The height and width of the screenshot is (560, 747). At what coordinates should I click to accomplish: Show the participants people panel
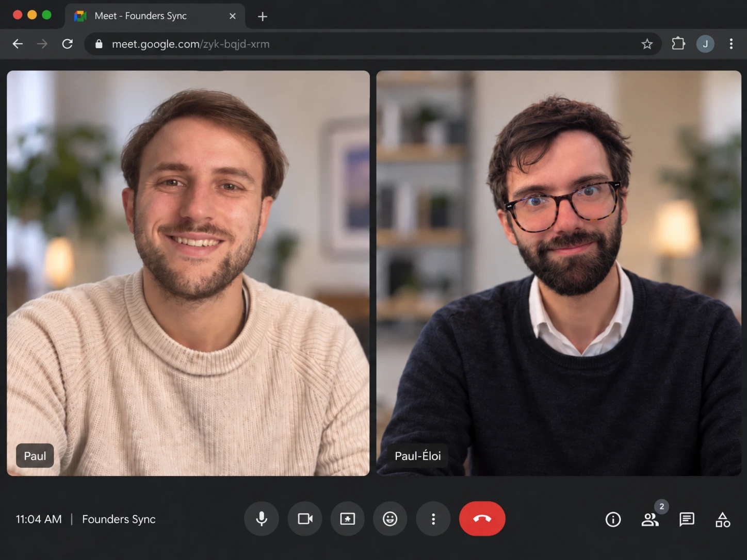(x=650, y=519)
